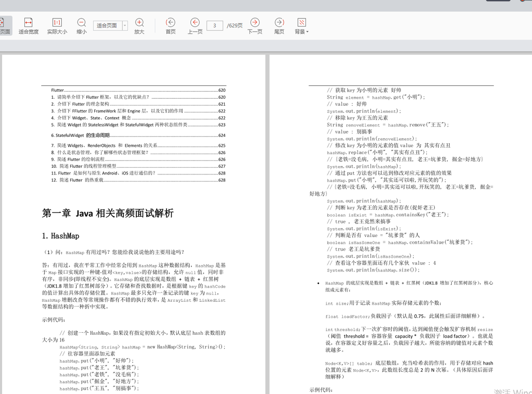Open the 适合页面 zoom dropdown arrow

click(x=125, y=26)
